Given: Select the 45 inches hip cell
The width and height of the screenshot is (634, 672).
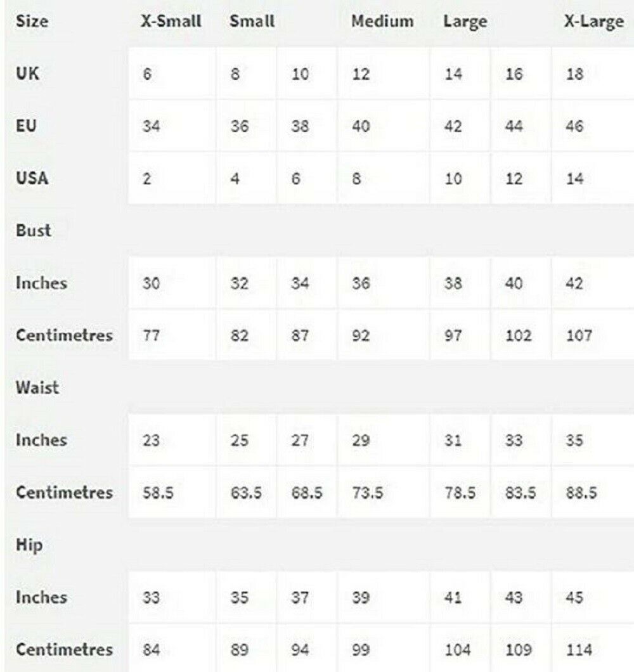Looking at the screenshot, I should pos(574,597).
